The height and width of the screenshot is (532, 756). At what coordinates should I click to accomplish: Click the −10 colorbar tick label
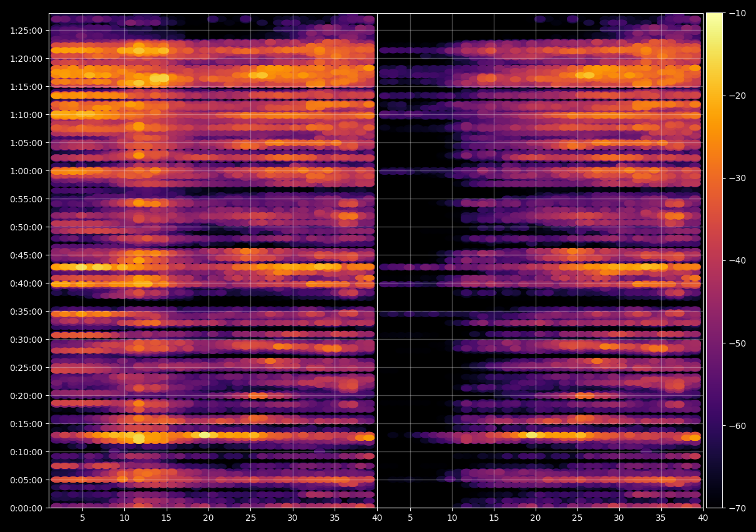737,13
